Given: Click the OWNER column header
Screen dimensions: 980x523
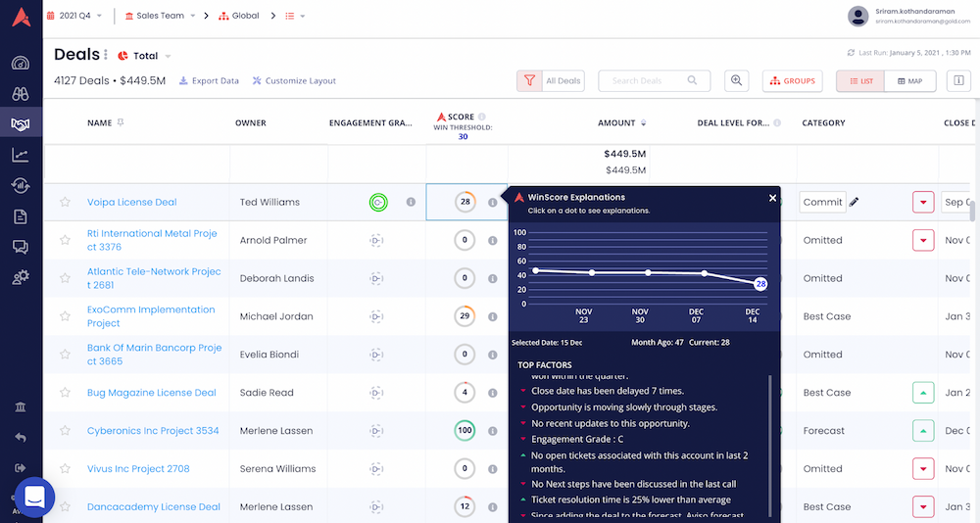Looking at the screenshot, I should pos(251,123).
